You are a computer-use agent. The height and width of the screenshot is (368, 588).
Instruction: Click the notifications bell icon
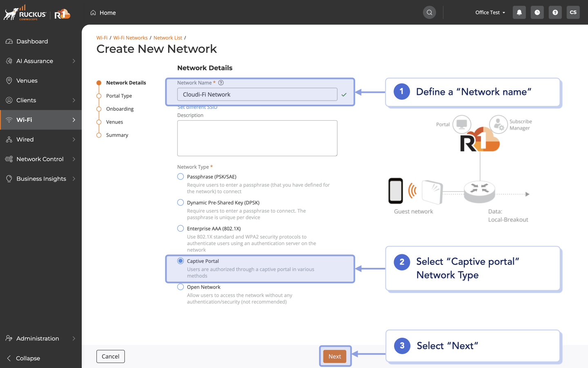tap(519, 12)
